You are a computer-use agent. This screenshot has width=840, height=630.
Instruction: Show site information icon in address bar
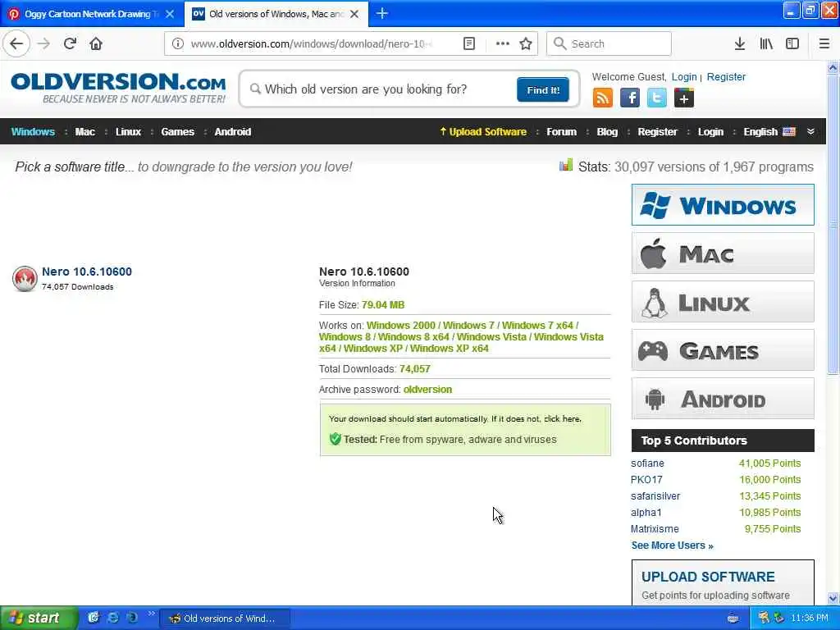(x=178, y=43)
